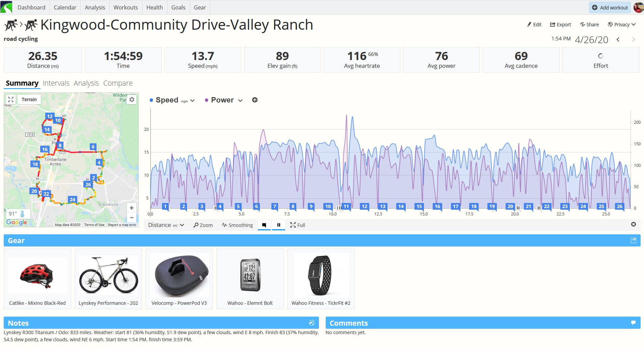This screenshot has width=644, height=350.
Task: Open the Gear section edit icon
Action: tap(634, 240)
